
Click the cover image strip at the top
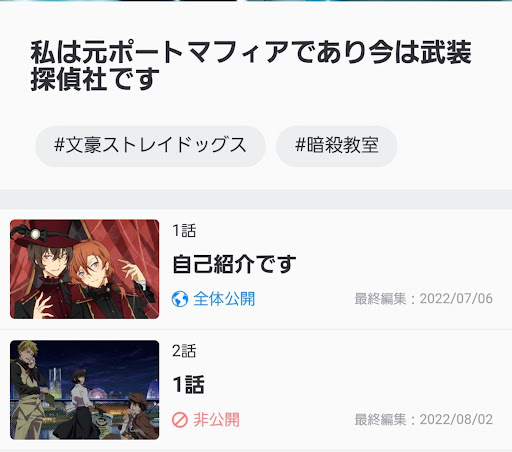pos(256,1)
